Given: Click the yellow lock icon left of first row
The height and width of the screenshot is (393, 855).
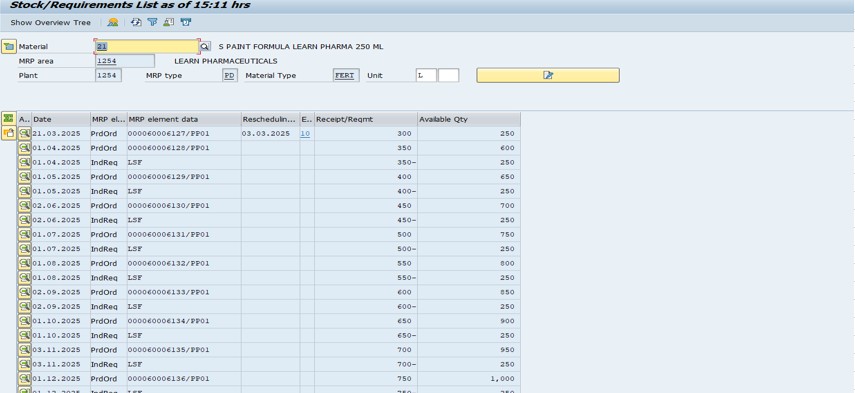Looking at the screenshot, I should pos(8,133).
